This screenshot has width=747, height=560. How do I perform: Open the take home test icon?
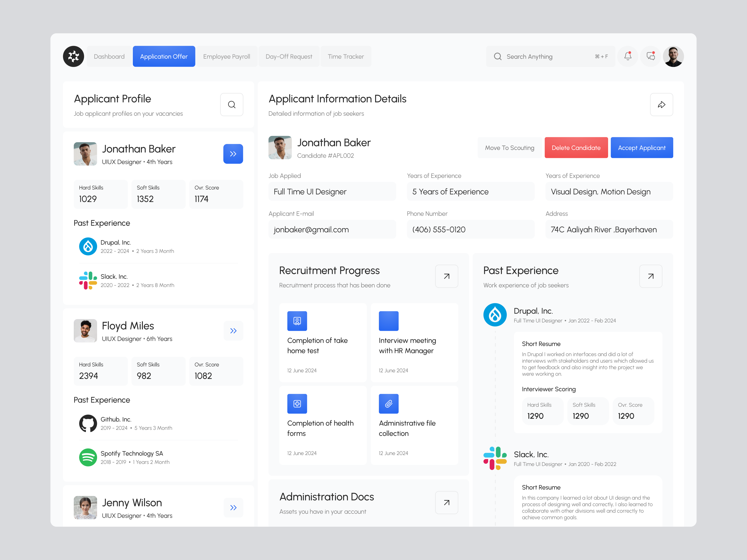click(297, 321)
